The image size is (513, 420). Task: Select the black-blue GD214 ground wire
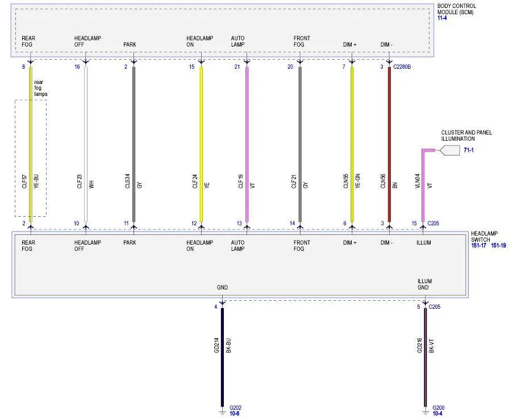pyautogui.click(x=222, y=357)
